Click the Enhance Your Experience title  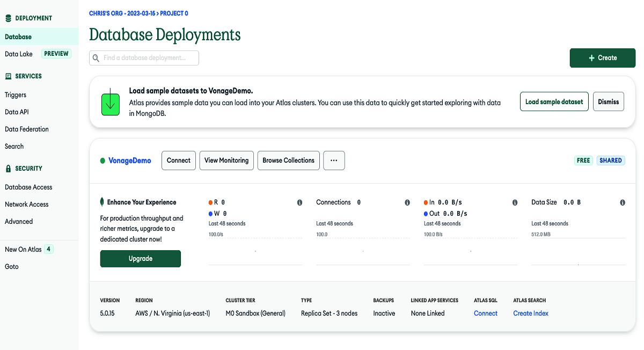click(x=142, y=202)
